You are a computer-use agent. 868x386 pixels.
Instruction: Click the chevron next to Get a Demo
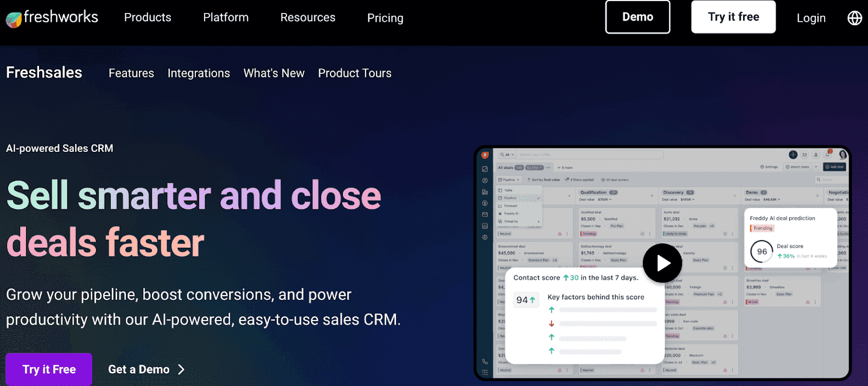pyautogui.click(x=181, y=370)
